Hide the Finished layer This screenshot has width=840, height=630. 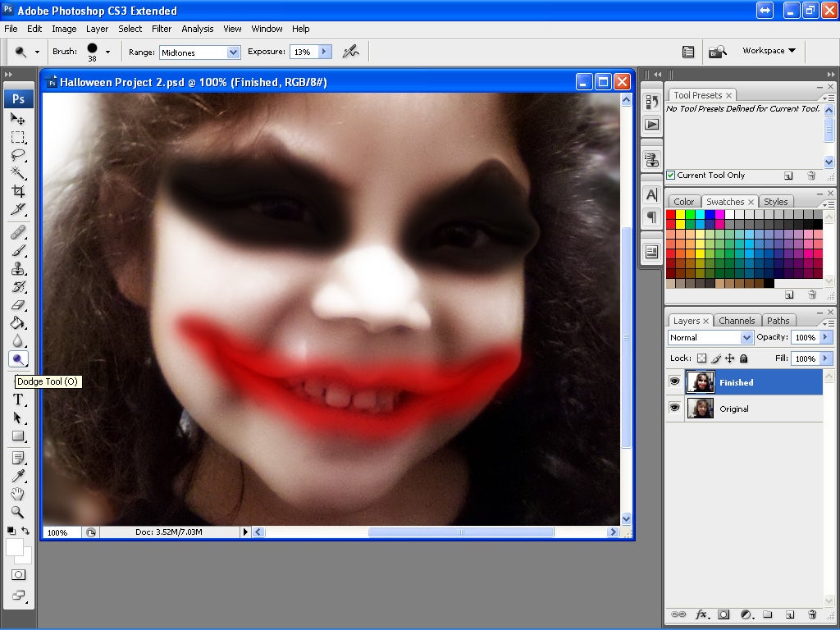[x=675, y=382]
